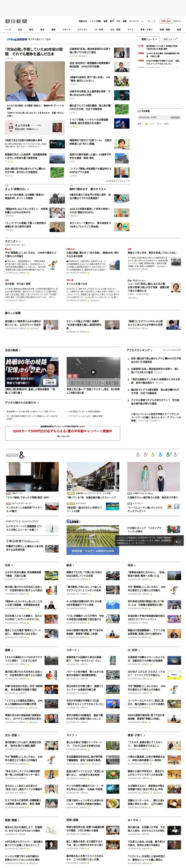Click the black & magazine logo
The height and width of the screenshot is (868, 186).
click(22, 455)
